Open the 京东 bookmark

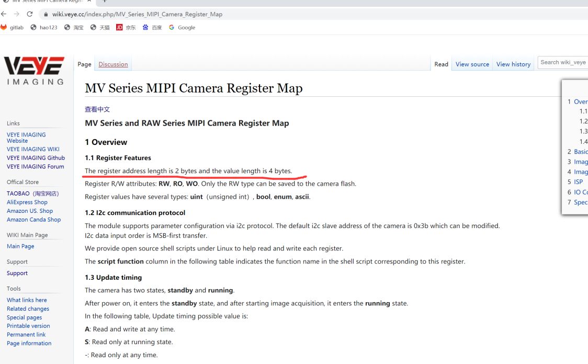[x=126, y=28]
